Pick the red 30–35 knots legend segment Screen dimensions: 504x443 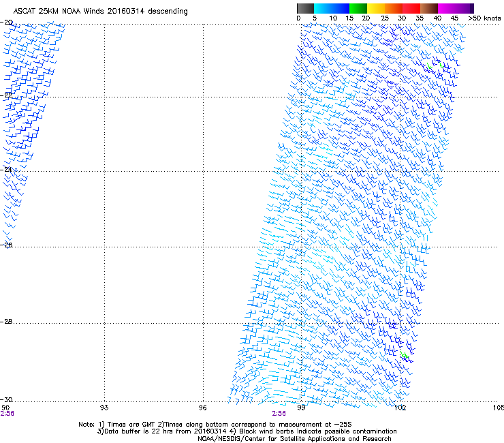pos(411,8)
